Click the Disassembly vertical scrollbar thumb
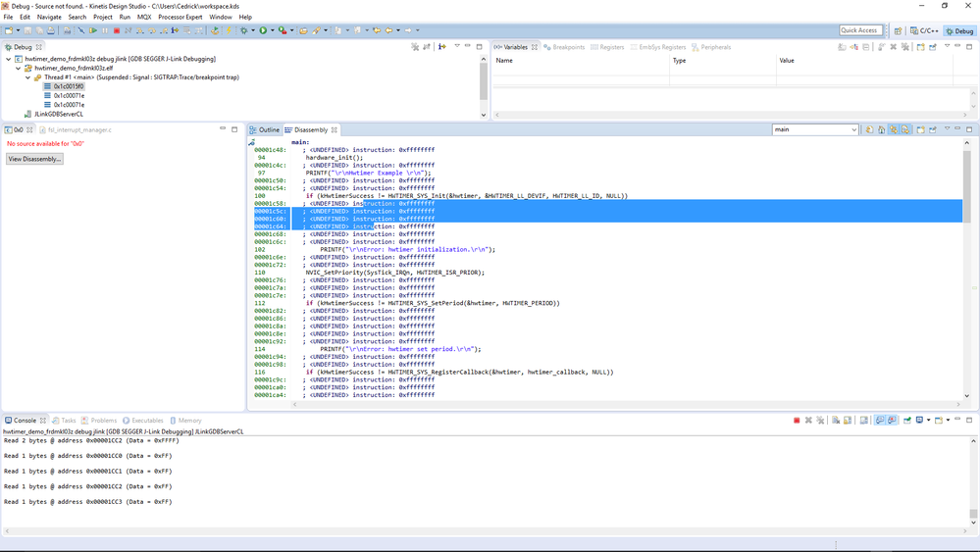 tap(967, 185)
